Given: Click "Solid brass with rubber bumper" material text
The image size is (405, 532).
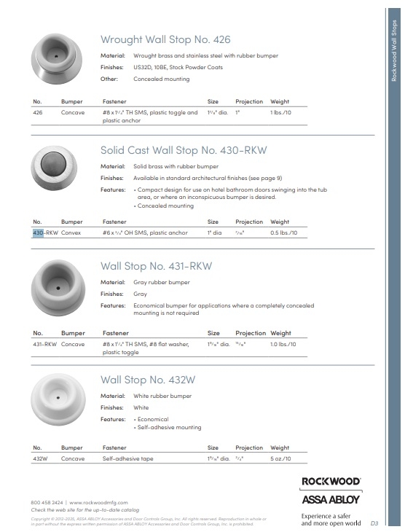Looking at the screenshot, I should pos(176,167).
